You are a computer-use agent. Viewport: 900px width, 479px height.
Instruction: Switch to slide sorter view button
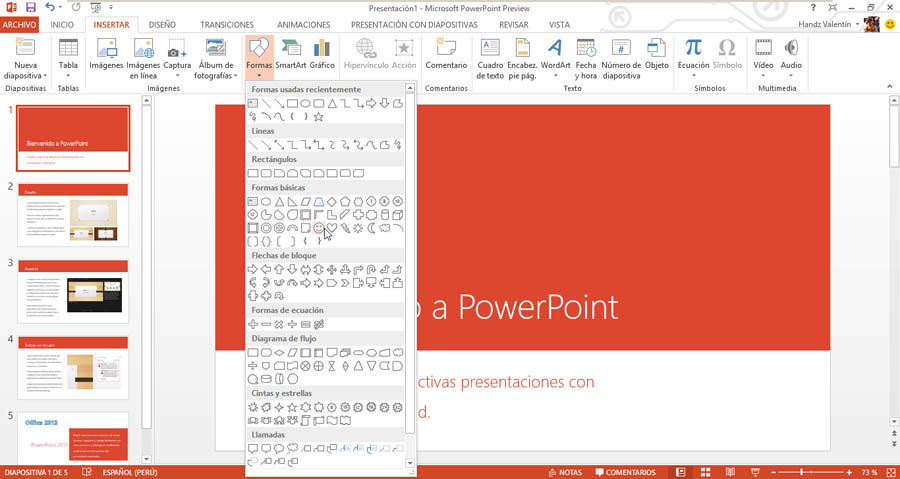point(705,472)
